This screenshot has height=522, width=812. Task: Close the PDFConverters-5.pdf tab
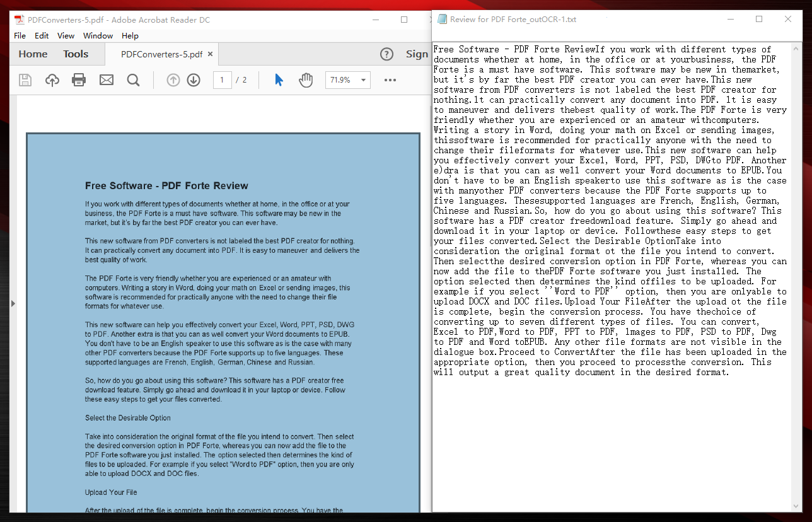click(x=211, y=54)
